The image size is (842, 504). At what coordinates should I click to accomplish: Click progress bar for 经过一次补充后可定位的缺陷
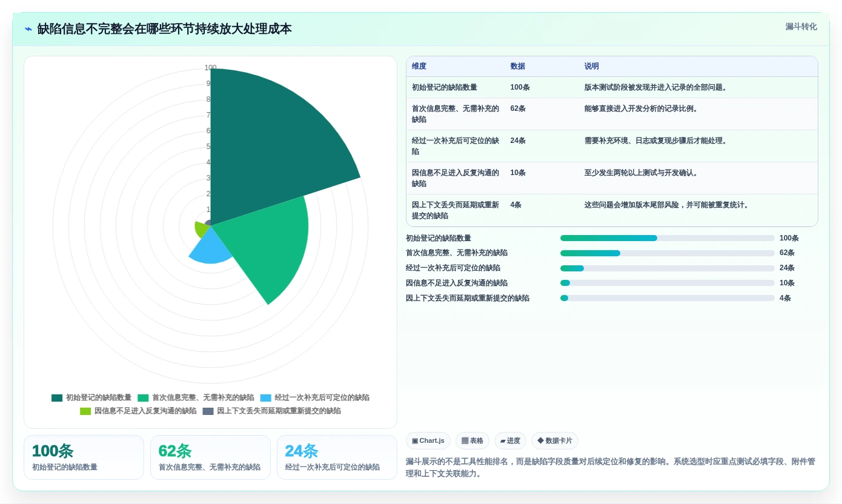coord(668,268)
